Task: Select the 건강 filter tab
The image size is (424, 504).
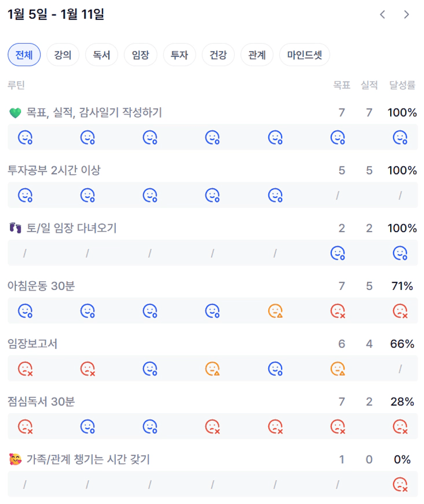Action: click(218, 55)
